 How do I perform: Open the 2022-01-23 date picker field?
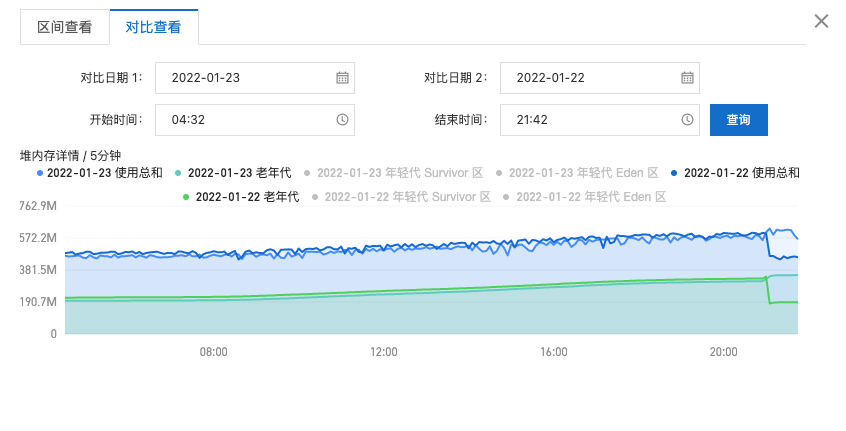coord(255,78)
